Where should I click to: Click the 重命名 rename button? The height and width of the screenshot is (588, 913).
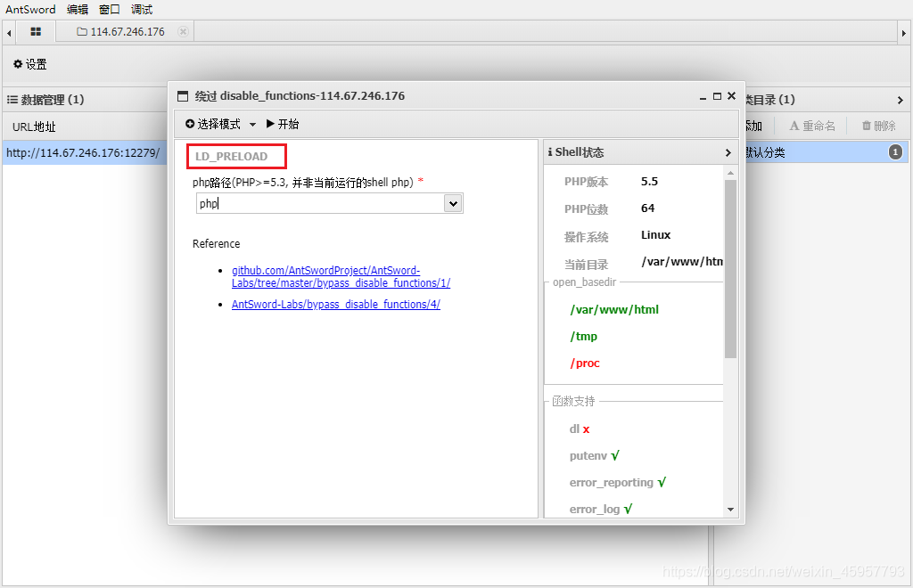click(811, 126)
